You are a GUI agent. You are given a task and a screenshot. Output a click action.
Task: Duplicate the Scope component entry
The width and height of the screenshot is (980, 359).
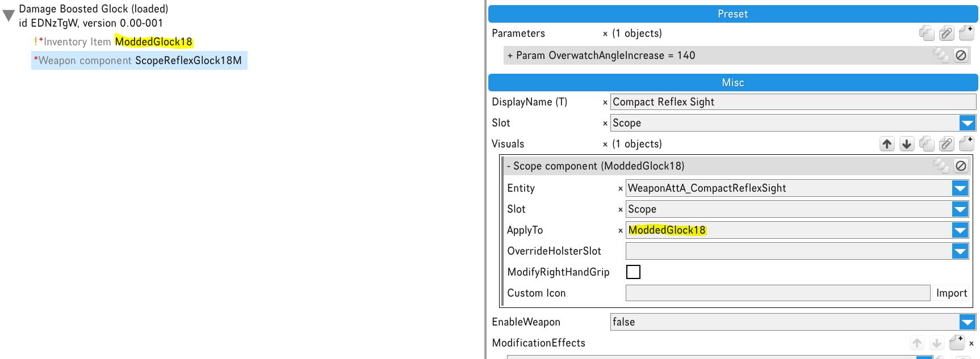(x=941, y=166)
